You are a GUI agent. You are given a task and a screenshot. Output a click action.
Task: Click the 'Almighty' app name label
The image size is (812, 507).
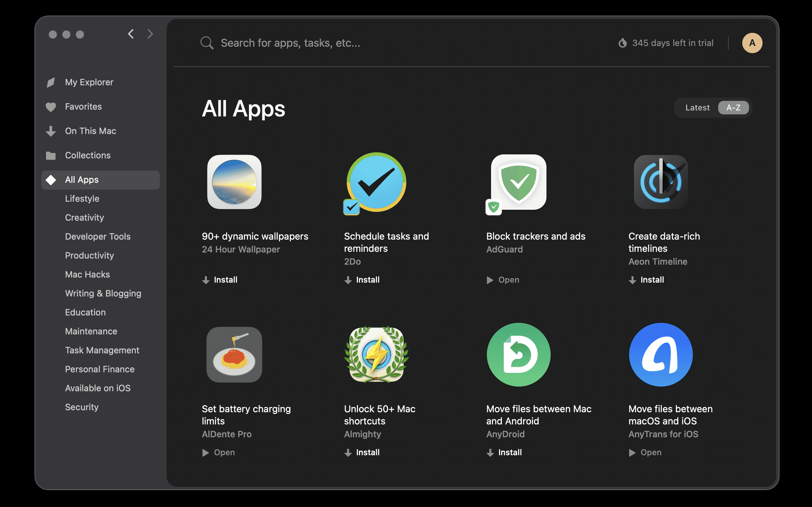click(362, 434)
